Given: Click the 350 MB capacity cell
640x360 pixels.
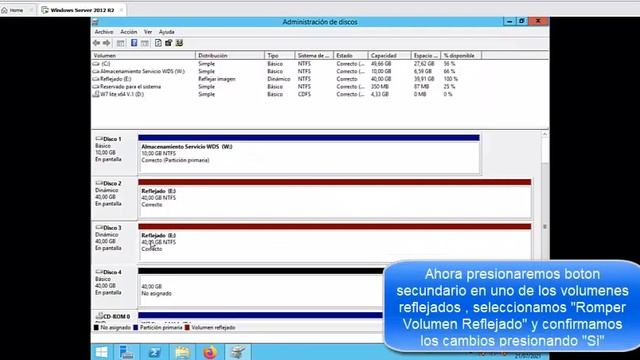Looking at the screenshot, I should click(x=379, y=87).
